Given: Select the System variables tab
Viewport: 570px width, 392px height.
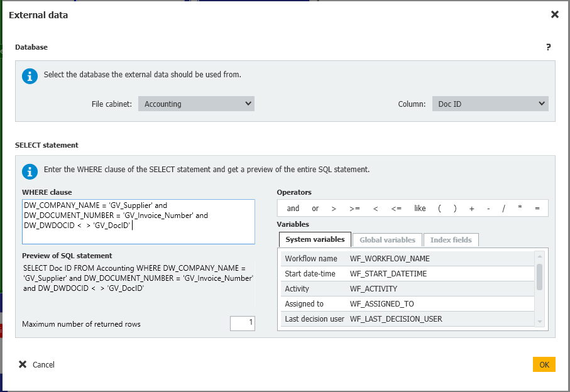Looking at the screenshot, I should click(x=315, y=240).
